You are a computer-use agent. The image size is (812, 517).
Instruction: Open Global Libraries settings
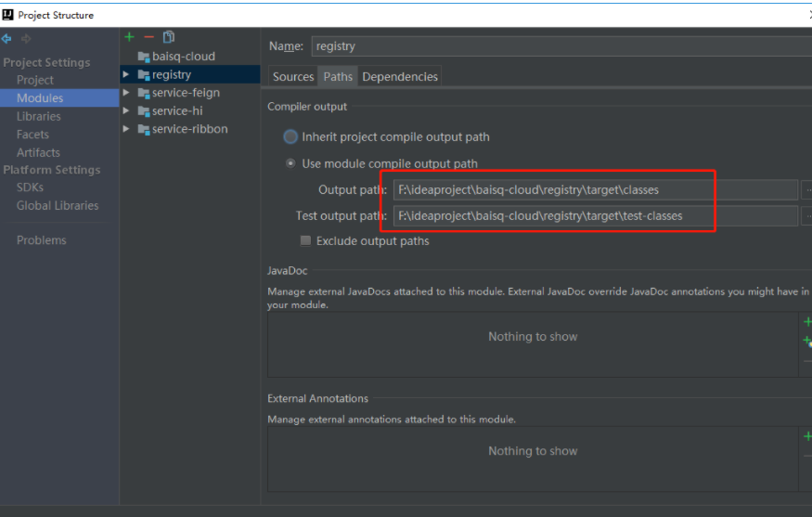tap(58, 206)
